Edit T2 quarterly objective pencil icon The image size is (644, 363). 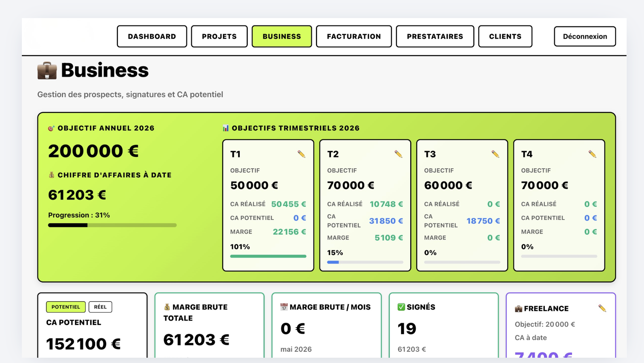point(398,154)
